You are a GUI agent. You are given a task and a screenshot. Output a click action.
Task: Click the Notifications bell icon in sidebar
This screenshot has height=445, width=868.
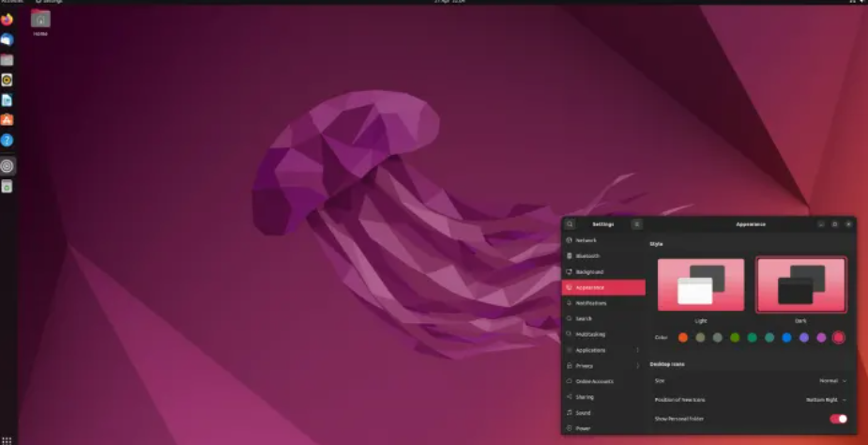(569, 303)
